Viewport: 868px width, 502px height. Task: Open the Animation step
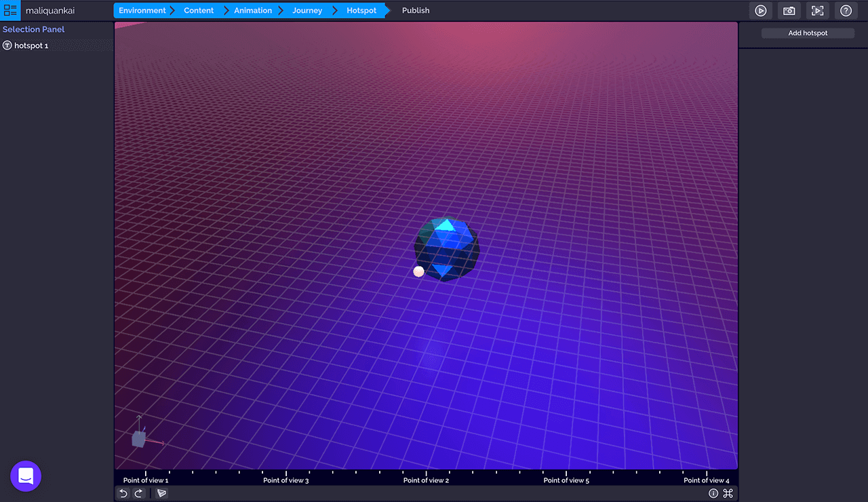pyautogui.click(x=253, y=11)
